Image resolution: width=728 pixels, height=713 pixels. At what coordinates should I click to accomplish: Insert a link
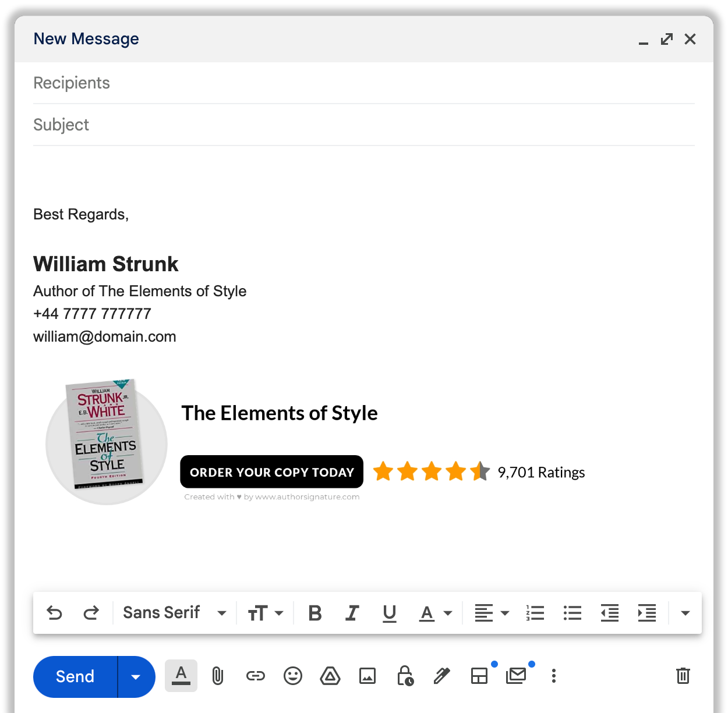coord(256,676)
